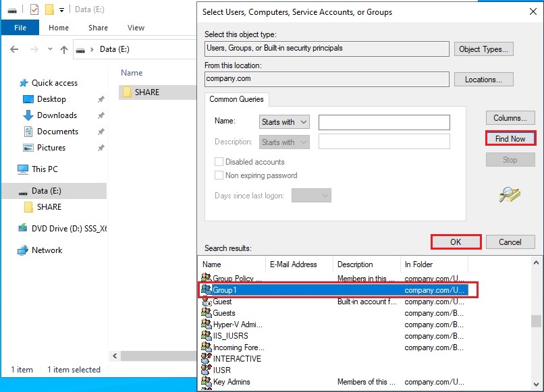Image resolution: width=544 pixels, height=392 pixels.
Task: Click the Group1 icon in search results
Action: point(207,290)
